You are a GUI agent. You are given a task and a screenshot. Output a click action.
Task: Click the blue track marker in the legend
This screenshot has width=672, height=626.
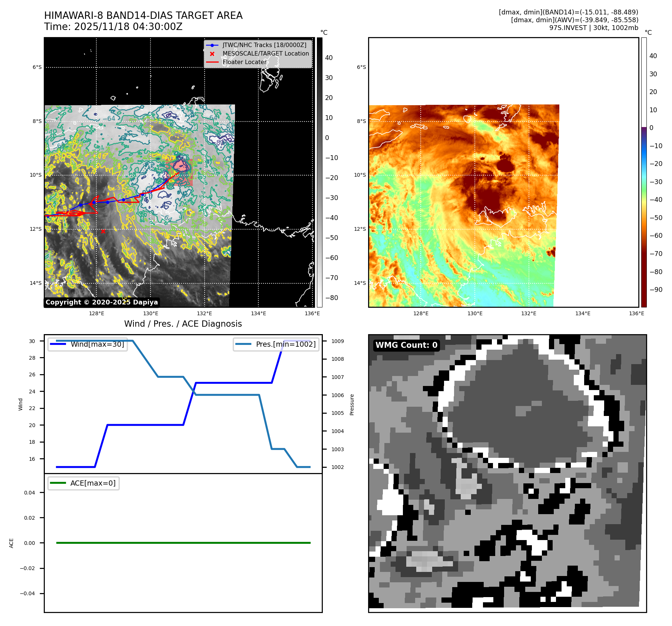coord(212,45)
